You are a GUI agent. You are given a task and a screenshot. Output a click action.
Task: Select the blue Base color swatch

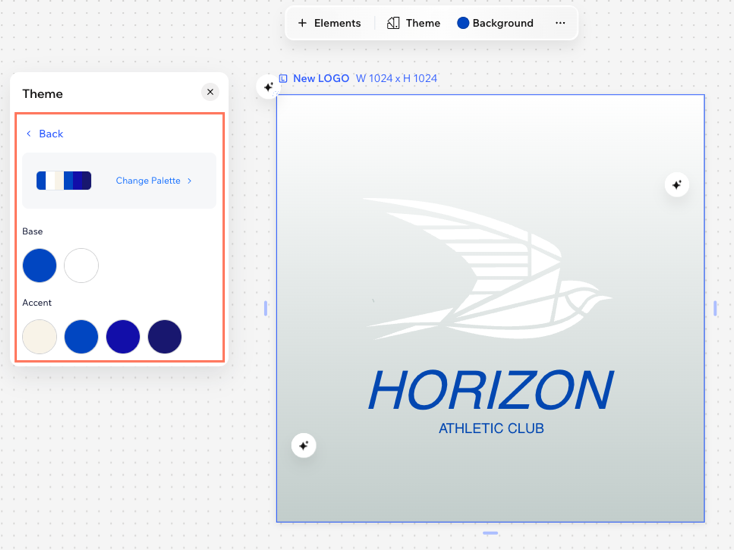(39, 265)
